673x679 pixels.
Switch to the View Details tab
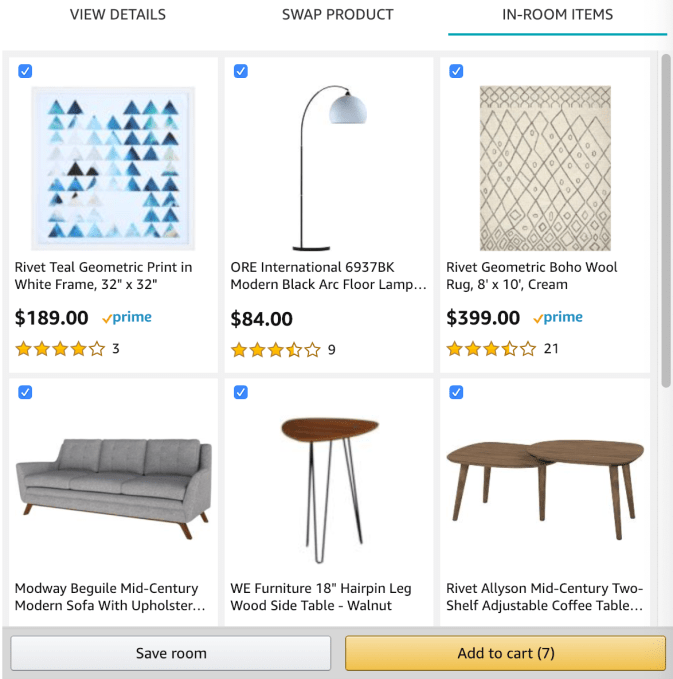(x=117, y=15)
